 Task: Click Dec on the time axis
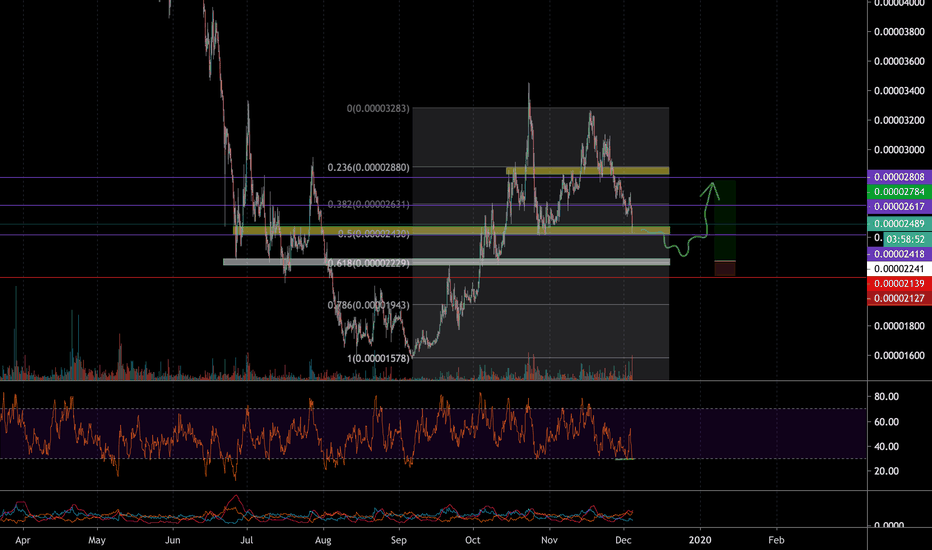point(623,540)
